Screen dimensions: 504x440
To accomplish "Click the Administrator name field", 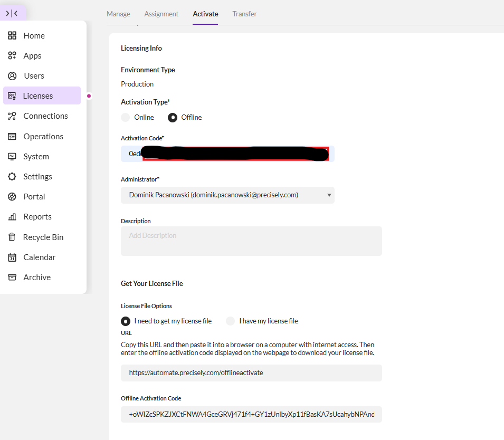I will pos(227,195).
